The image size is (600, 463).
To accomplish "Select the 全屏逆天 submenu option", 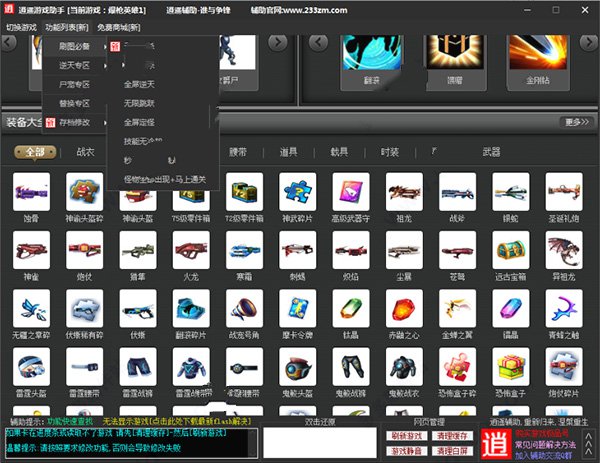I will click(139, 84).
